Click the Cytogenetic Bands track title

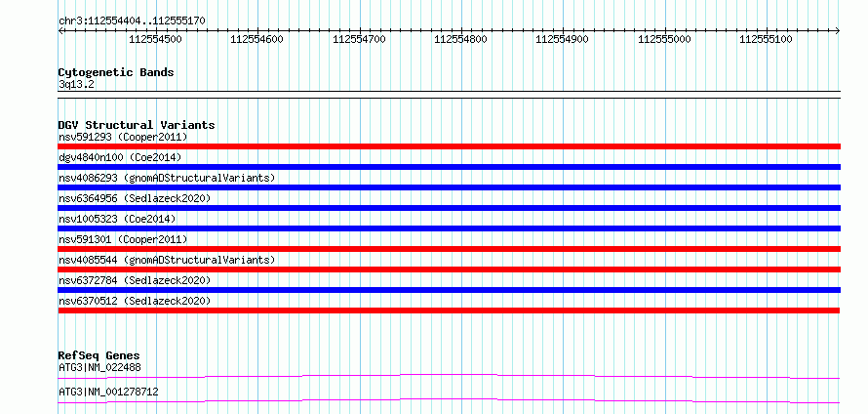(x=116, y=72)
